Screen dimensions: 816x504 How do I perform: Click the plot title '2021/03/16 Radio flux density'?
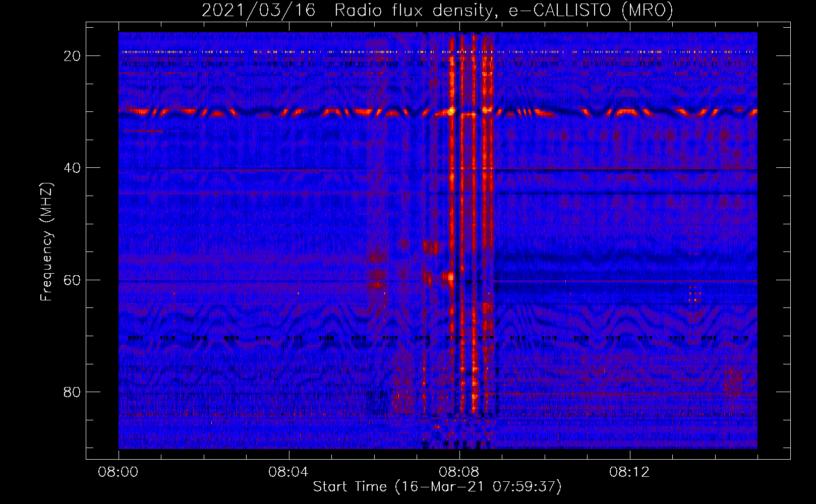pos(437,10)
